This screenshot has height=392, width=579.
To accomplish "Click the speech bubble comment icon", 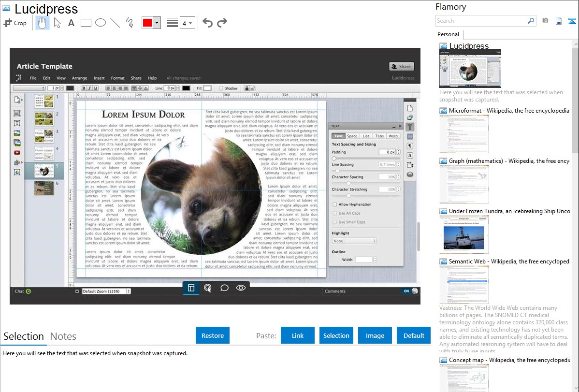I will [224, 288].
